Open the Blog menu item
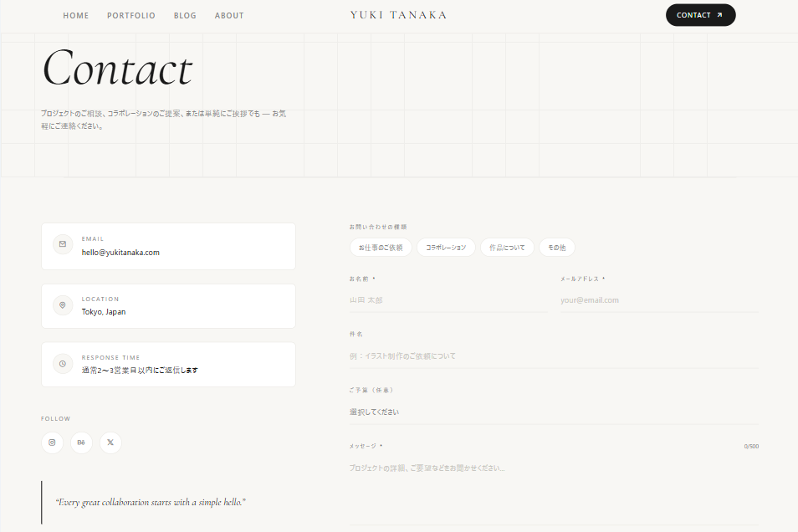 (185, 16)
